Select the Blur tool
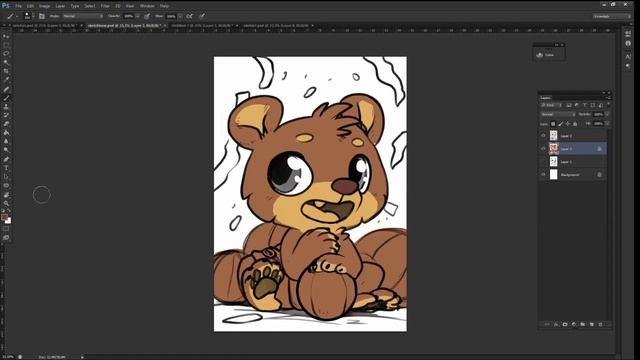Viewport: 640px width, 360px height. (x=6, y=141)
